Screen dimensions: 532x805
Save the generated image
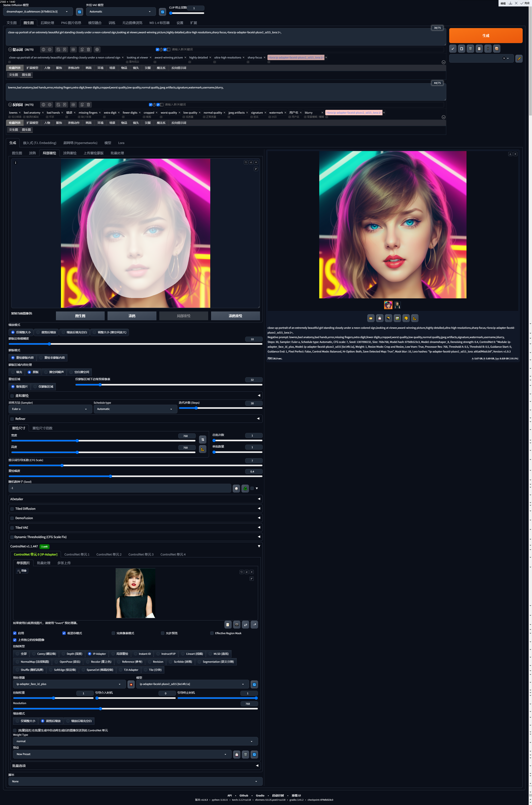tap(380, 318)
